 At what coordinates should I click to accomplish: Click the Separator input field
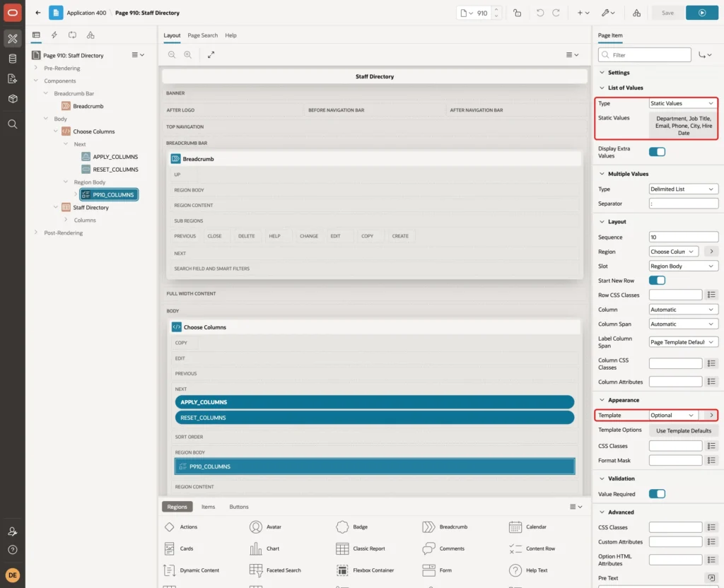tap(684, 204)
